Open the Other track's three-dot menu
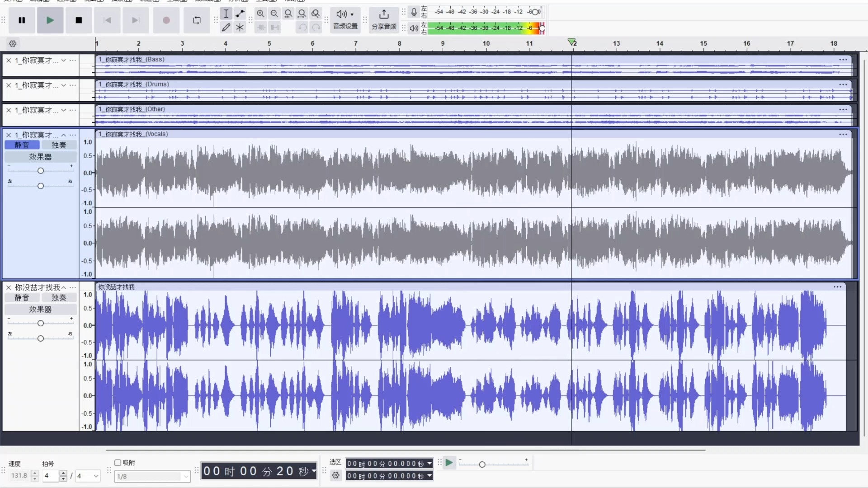The height and width of the screenshot is (488, 868). (73, 110)
